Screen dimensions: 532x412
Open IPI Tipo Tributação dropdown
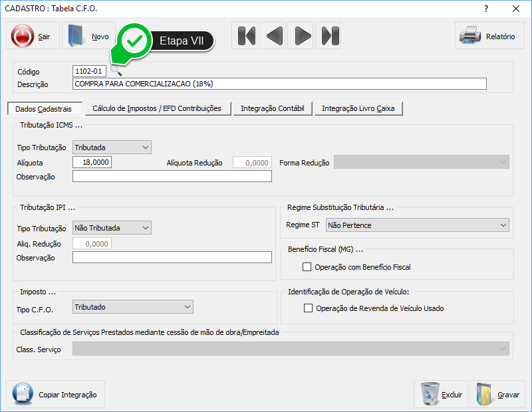tap(112, 227)
